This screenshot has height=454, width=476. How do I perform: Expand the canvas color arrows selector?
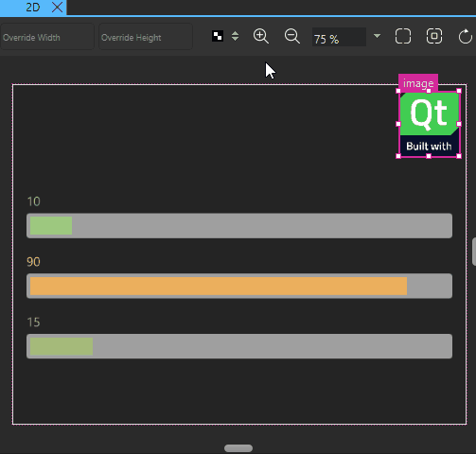(x=235, y=36)
